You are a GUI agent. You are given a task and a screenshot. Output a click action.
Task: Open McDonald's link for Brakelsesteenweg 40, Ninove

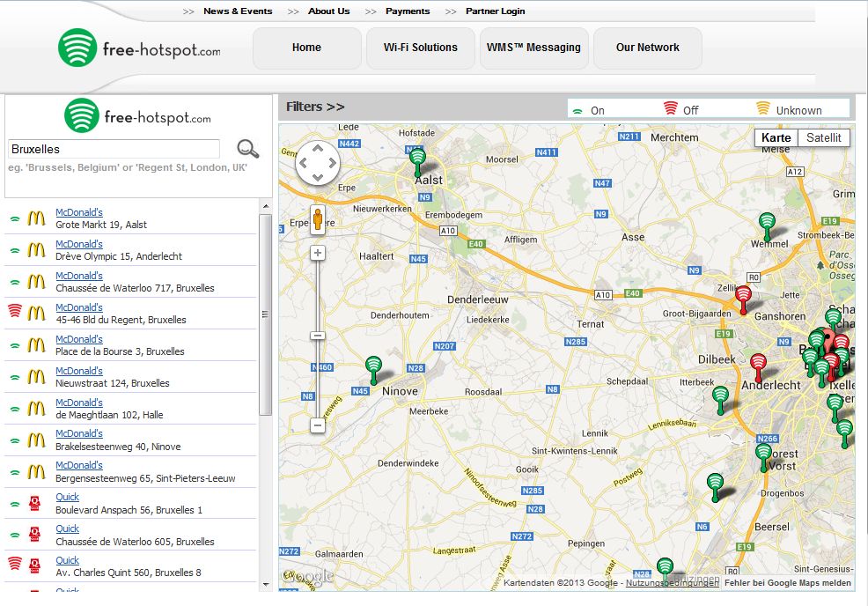(79, 433)
